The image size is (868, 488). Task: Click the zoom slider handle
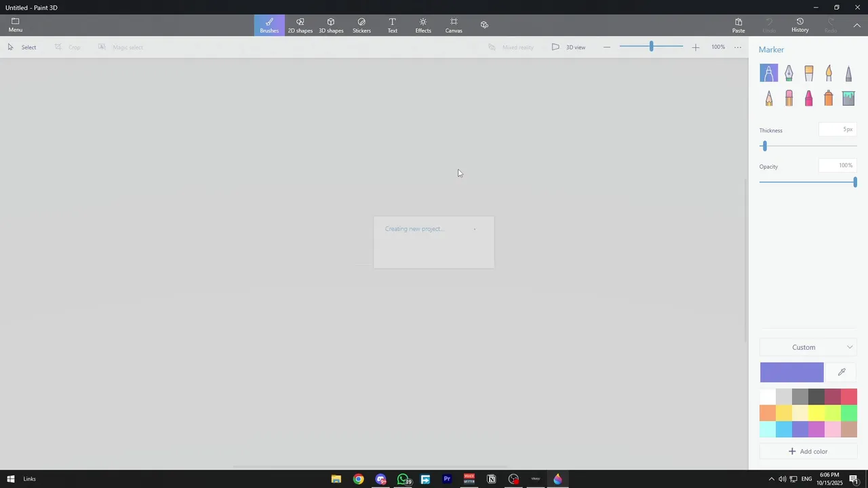(x=651, y=47)
